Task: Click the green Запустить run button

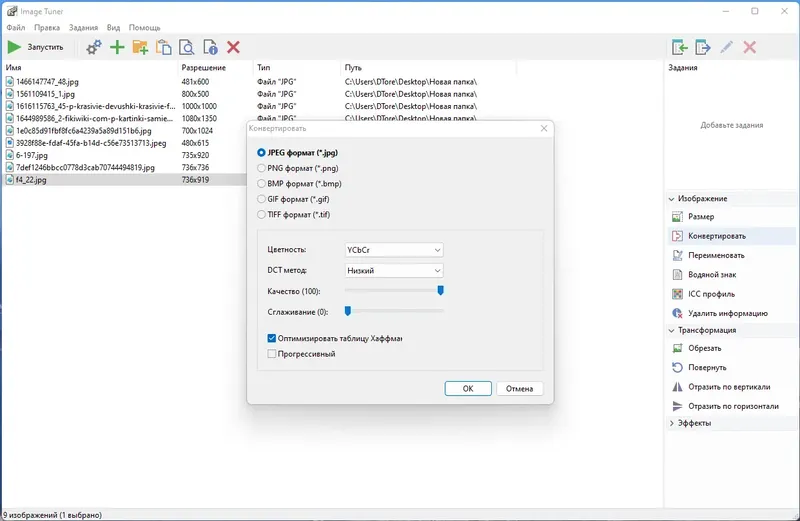Action: point(36,47)
